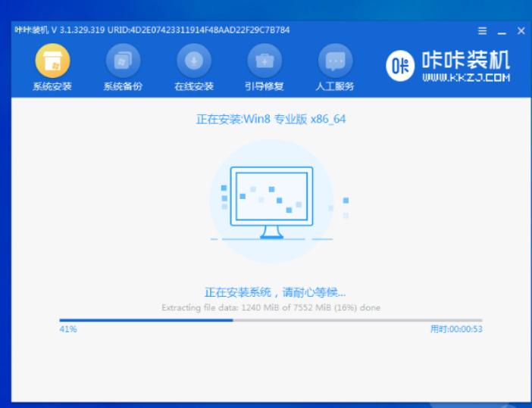Open the hamburger menu in title bar

coord(483,31)
